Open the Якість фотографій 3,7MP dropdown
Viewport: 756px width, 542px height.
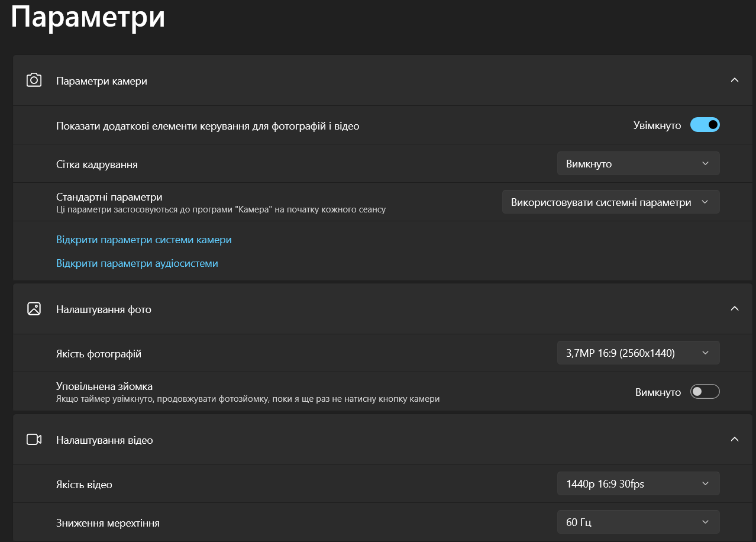638,353
